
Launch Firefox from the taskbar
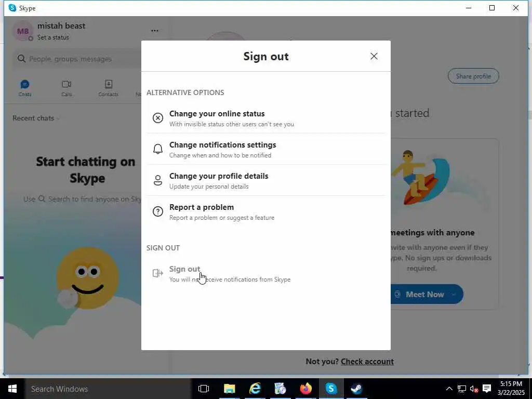click(x=305, y=389)
